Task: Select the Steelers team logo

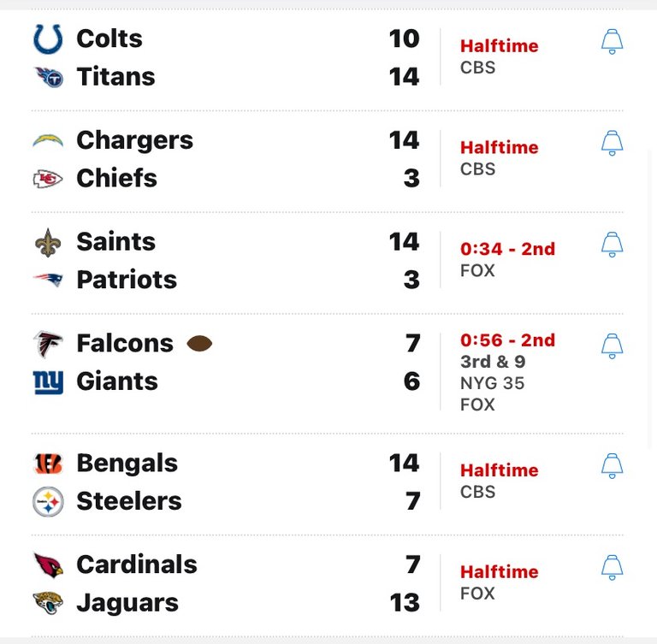Action: point(48,501)
